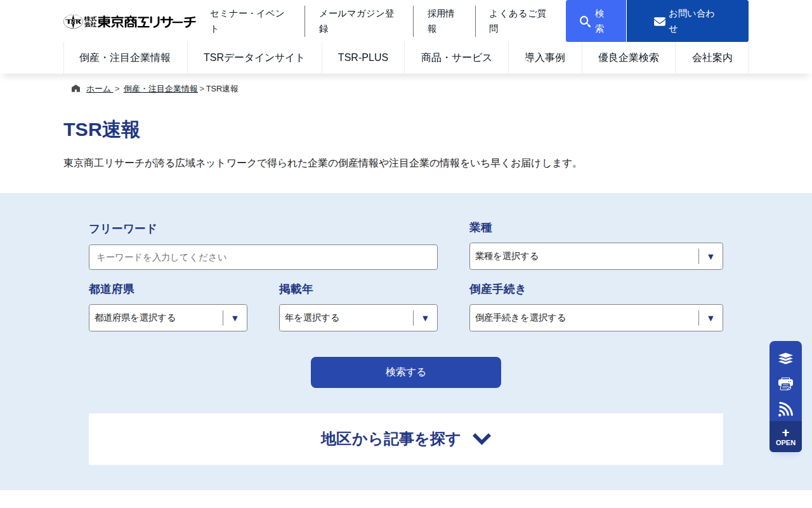Open the 都道府県を選択する dropdown

[x=167, y=317]
